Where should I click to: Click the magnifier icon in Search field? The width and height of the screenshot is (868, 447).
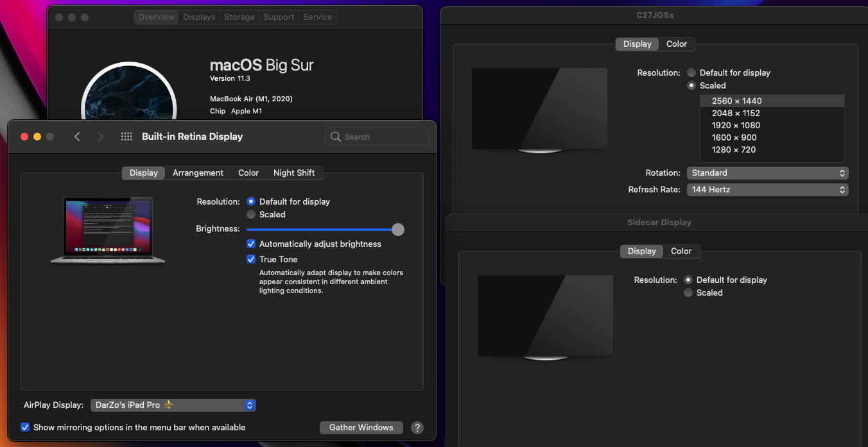335,137
